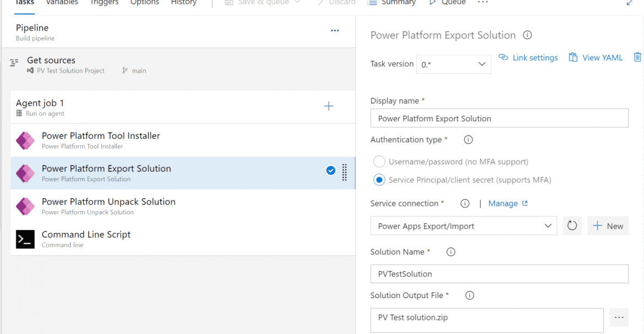Click the Power Platform Tool Installer icon

25,141
